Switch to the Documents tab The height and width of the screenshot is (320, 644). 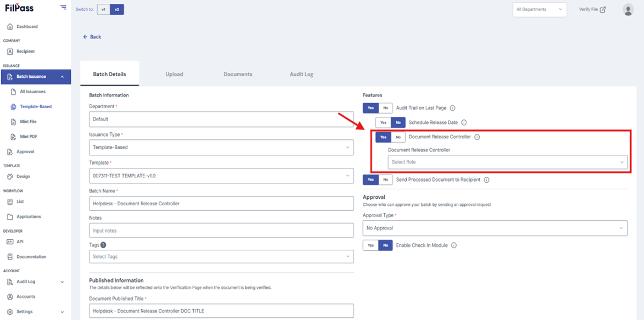pyautogui.click(x=238, y=74)
